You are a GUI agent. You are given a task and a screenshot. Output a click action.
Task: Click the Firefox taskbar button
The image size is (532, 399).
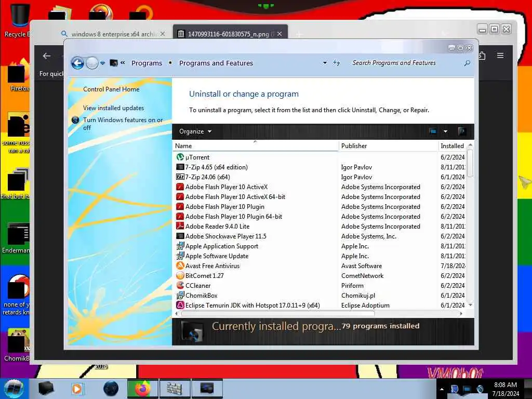click(143, 389)
